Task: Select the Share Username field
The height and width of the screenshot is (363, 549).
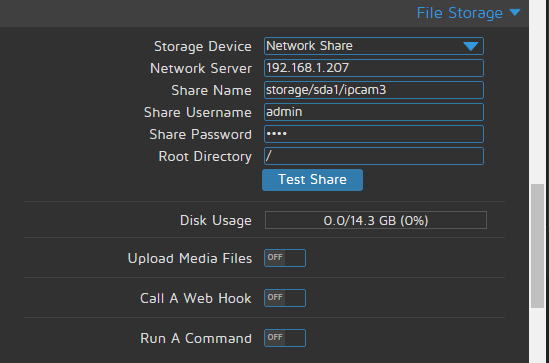Action: [x=374, y=112]
